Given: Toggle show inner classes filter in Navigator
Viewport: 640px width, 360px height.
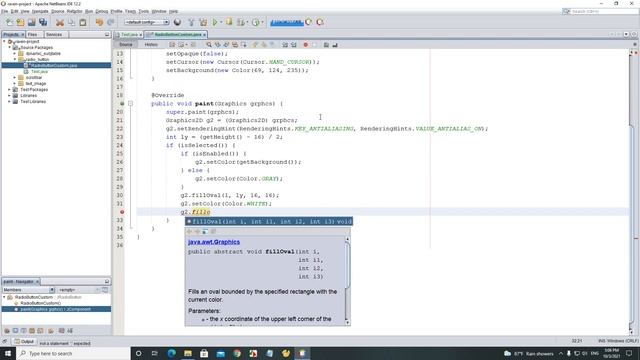Looking at the screenshot, I should 40,331.
